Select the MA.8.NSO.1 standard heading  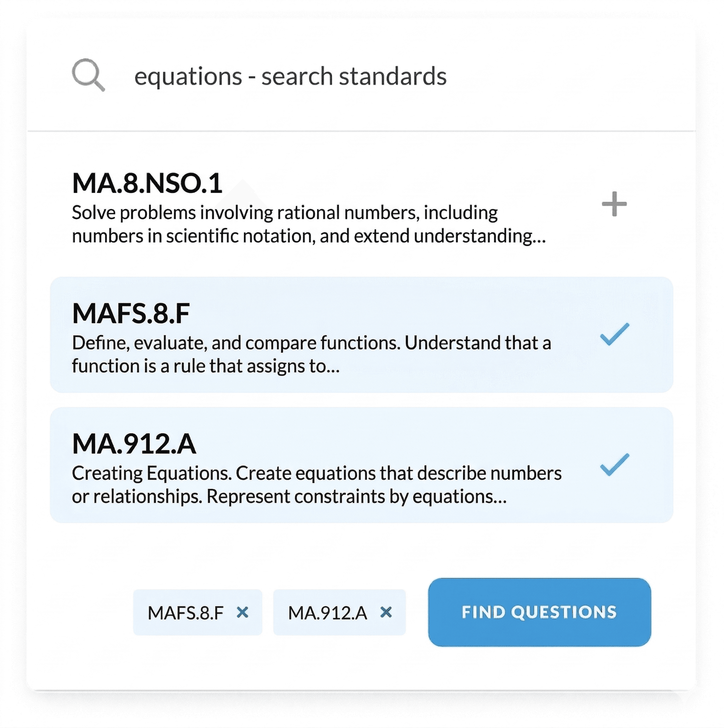pyautogui.click(x=147, y=183)
